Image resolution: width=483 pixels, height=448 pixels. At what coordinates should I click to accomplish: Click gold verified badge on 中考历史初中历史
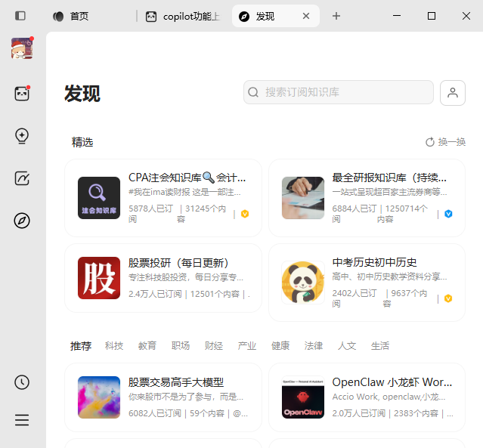click(x=448, y=298)
